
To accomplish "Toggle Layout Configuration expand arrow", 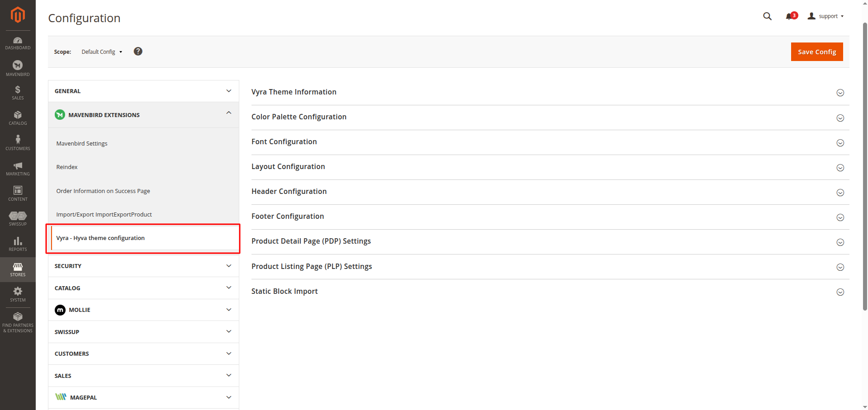I will coord(840,168).
